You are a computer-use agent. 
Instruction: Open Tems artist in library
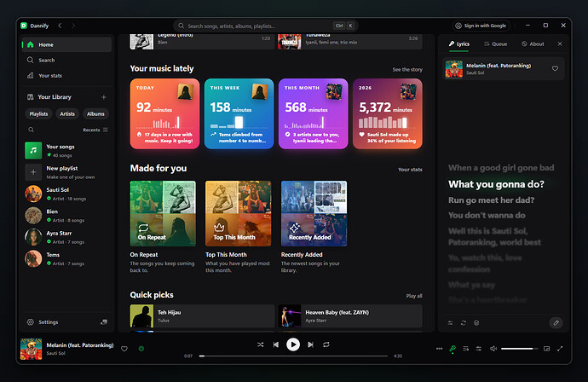coord(66,259)
